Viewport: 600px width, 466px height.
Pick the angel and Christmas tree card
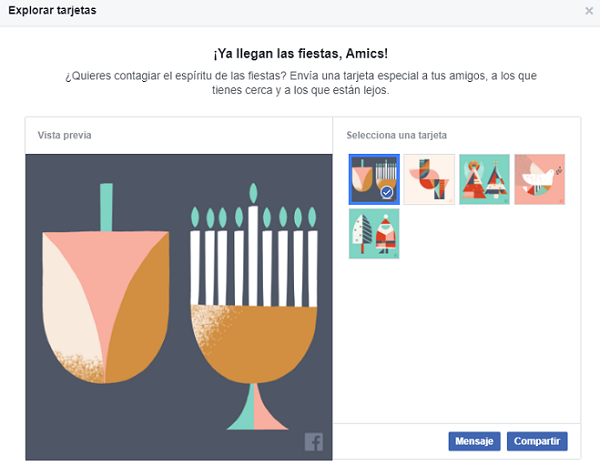click(484, 180)
